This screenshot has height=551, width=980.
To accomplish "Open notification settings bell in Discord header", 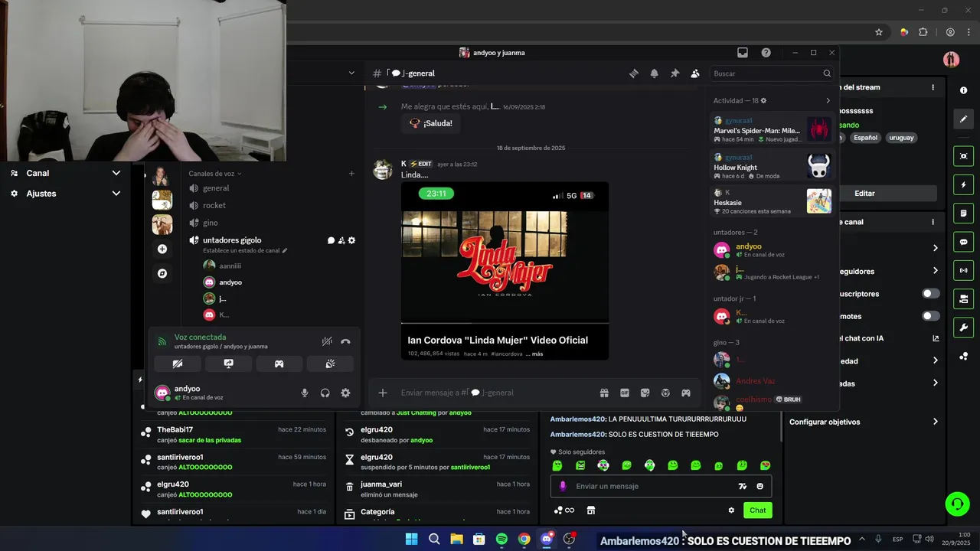I will [655, 73].
